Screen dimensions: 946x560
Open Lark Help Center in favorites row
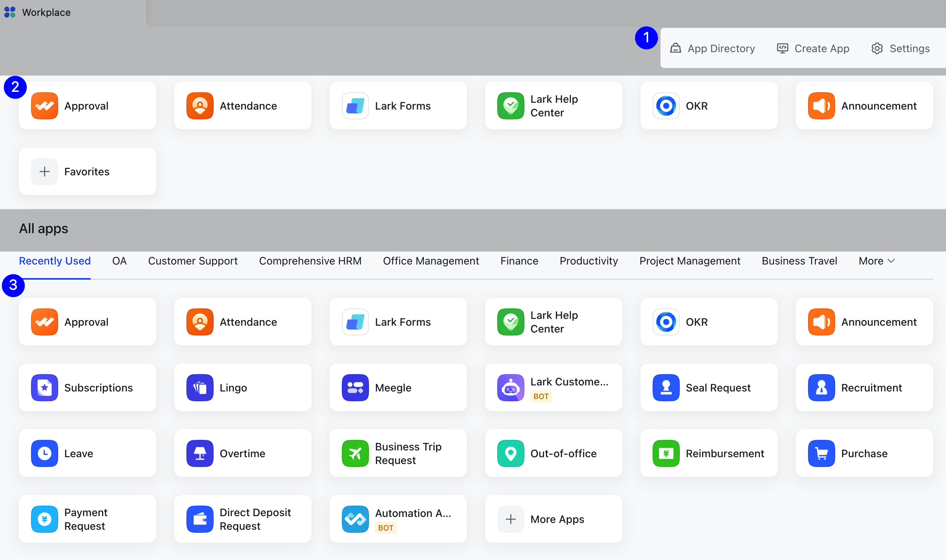pyautogui.click(x=554, y=106)
